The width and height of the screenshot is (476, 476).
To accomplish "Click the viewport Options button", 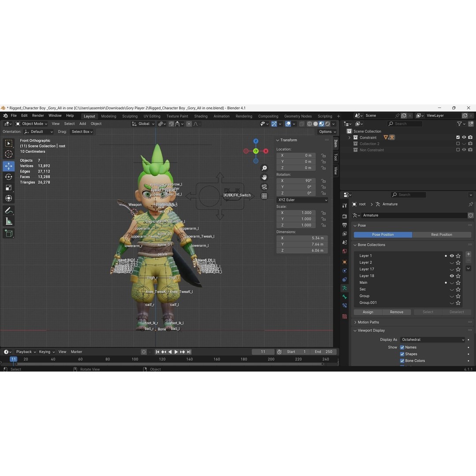I will click(327, 132).
